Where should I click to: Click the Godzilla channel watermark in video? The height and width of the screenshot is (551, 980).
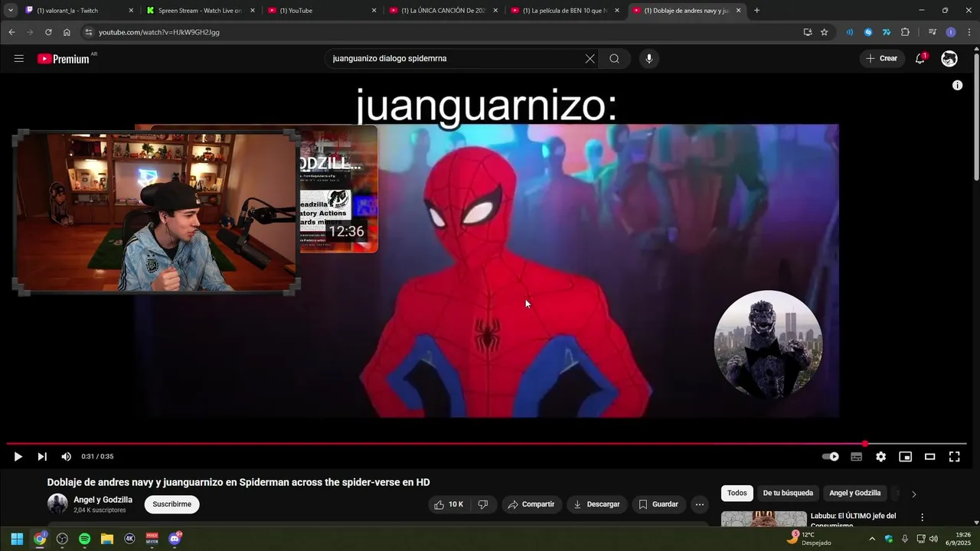(x=768, y=344)
